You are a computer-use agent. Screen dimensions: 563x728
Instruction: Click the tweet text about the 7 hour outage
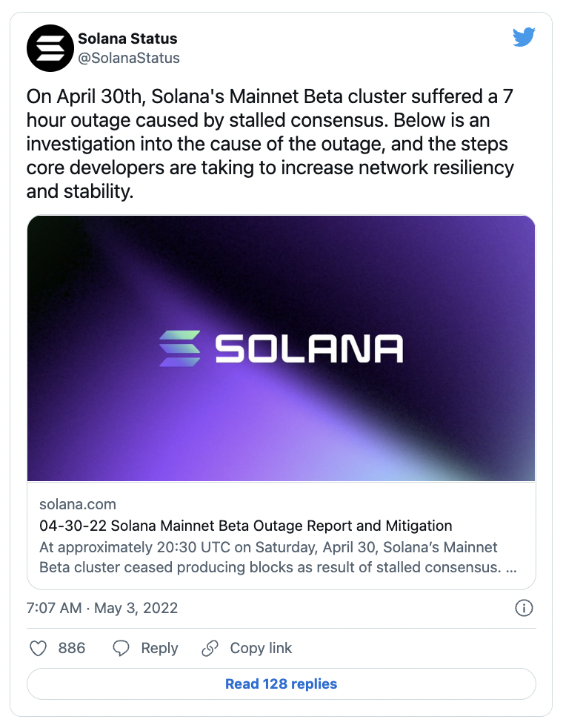[x=270, y=145]
